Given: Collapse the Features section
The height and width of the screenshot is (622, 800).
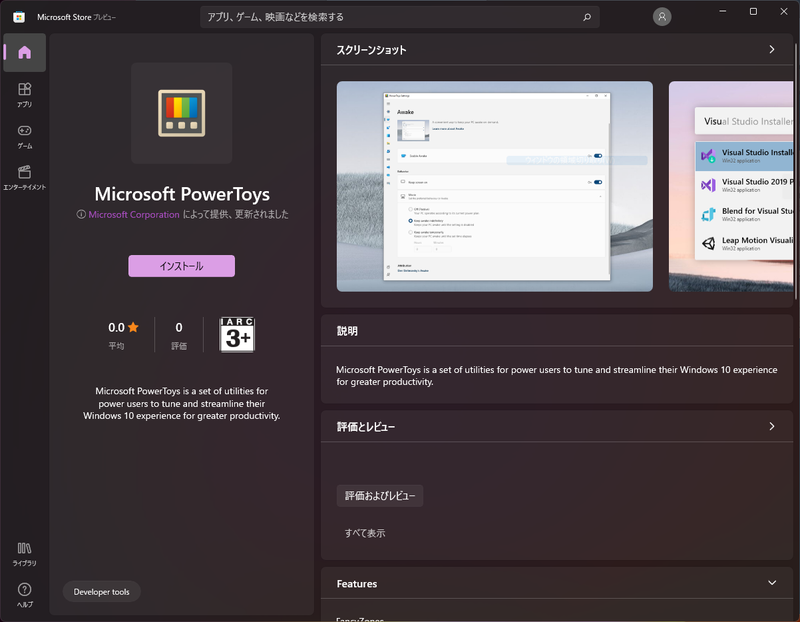Looking at the screenshot, I should tap(771, 582).
